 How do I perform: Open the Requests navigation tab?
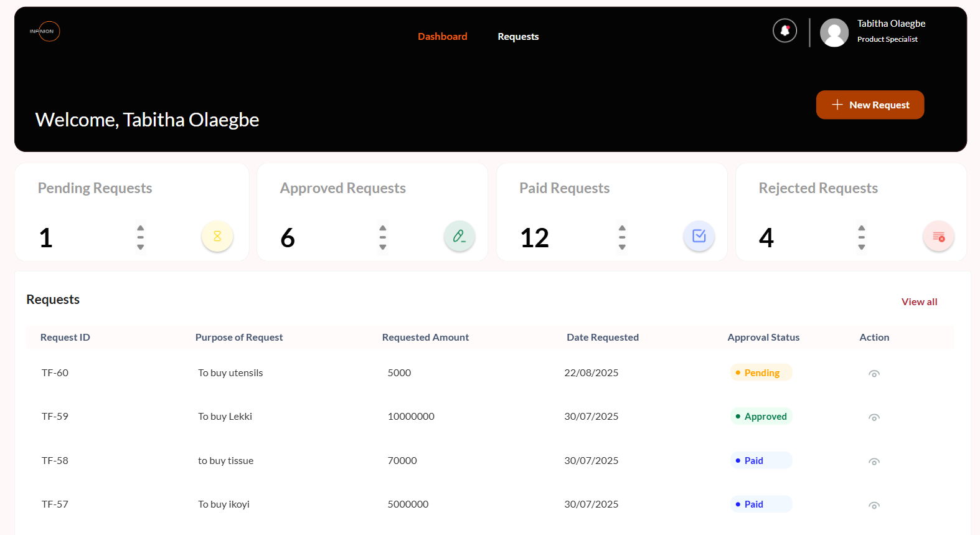point(518,37)
